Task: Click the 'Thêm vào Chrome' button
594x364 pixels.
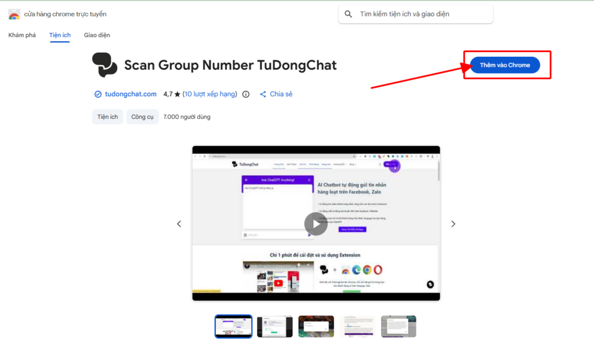Action: tap(505, 65)
